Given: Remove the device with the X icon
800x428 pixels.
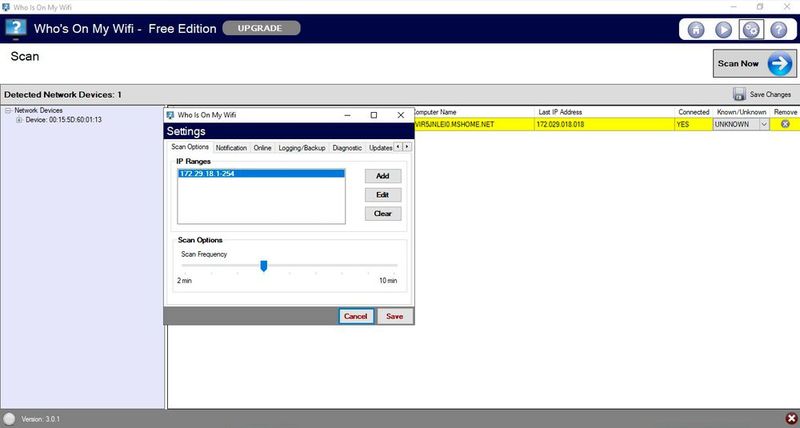Looking at the screenshot, I should coord(785,124).
